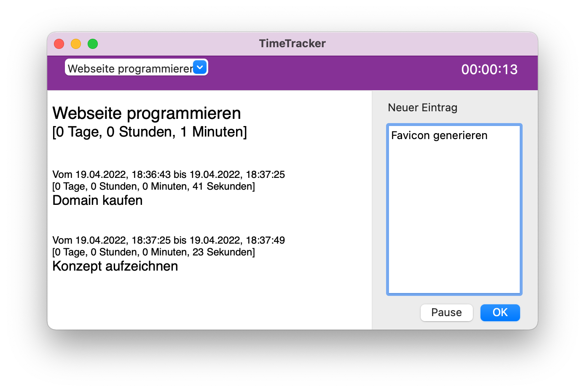Viewport: 585px width, 392px height.
Task: Minimize window using the yellow button
Action: (x=76, y=44)
